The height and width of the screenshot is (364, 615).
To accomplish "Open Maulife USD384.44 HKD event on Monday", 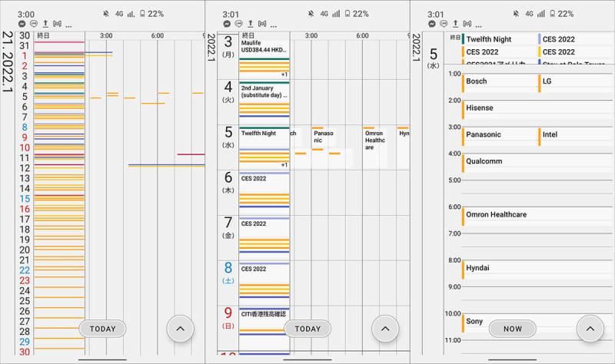I will coord(264,46).
